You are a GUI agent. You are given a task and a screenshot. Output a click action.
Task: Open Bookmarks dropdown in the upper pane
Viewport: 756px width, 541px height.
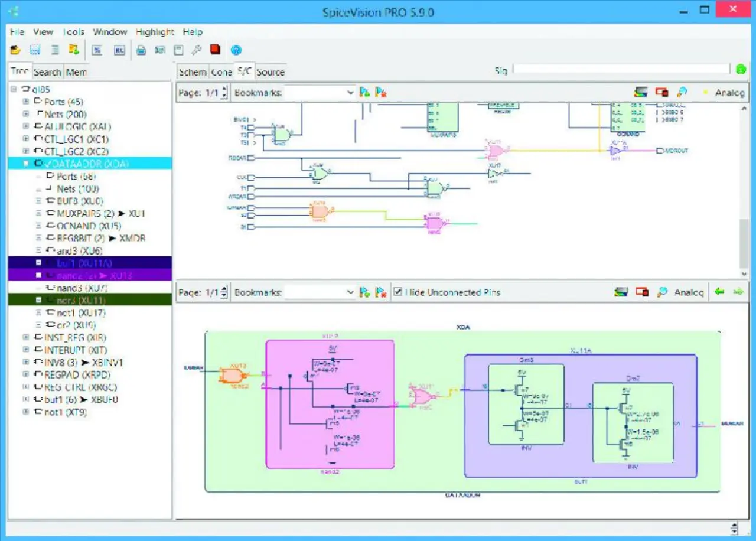[x=350, y=93]
